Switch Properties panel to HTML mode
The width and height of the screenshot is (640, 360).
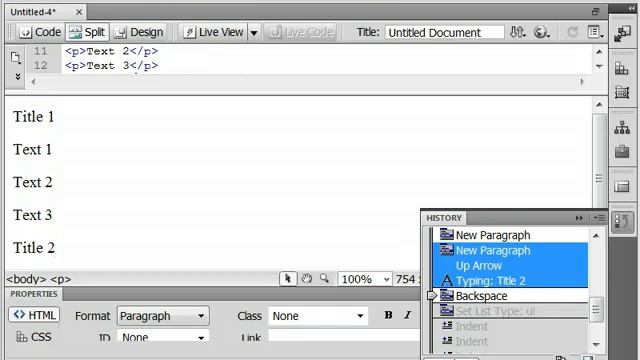[x=34, y=315]
